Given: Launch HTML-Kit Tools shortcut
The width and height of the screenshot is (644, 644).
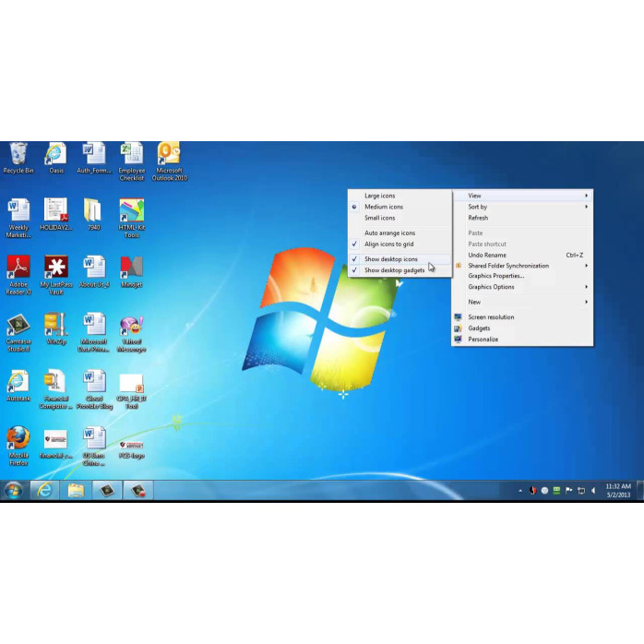Looking at the screenshot, I should [131, 219].
